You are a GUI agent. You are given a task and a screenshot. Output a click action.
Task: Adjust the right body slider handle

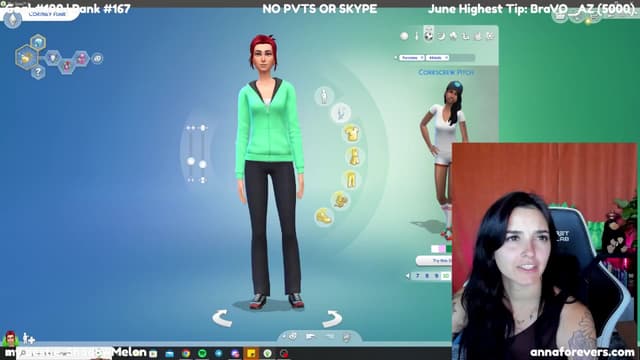coord(203,164)
